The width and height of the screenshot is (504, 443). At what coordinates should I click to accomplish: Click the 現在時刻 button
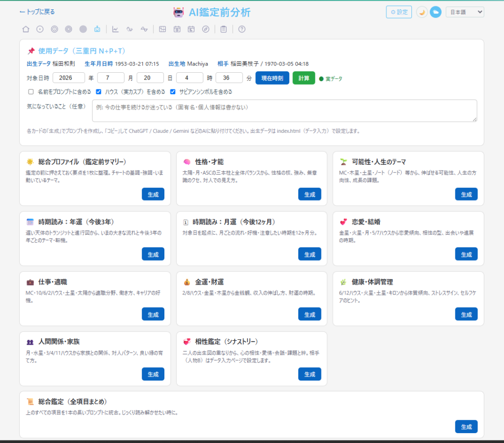272,78
